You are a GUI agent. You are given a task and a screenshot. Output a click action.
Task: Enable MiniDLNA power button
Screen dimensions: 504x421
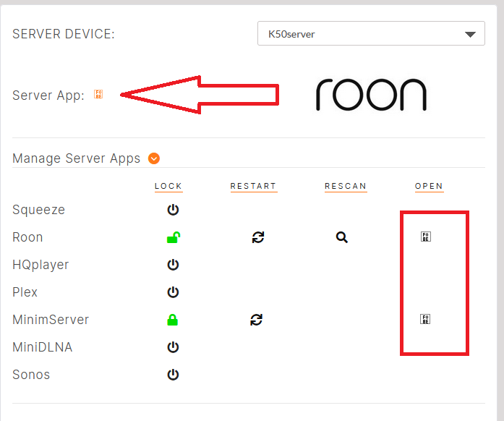point(173,347)
